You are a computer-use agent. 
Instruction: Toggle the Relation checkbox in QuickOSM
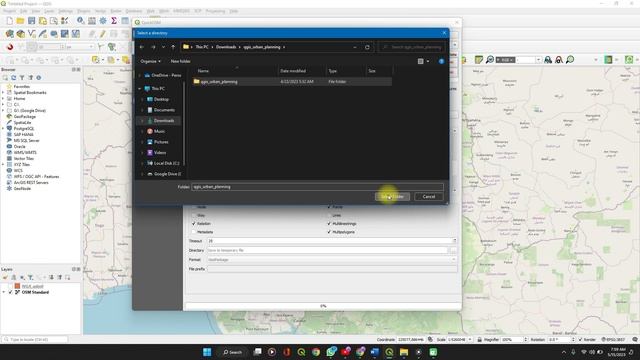[194, 224]
